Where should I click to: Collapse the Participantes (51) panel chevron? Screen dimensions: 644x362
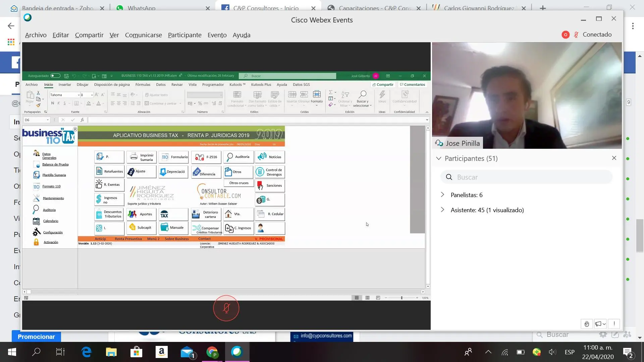[x=439, y=159]
